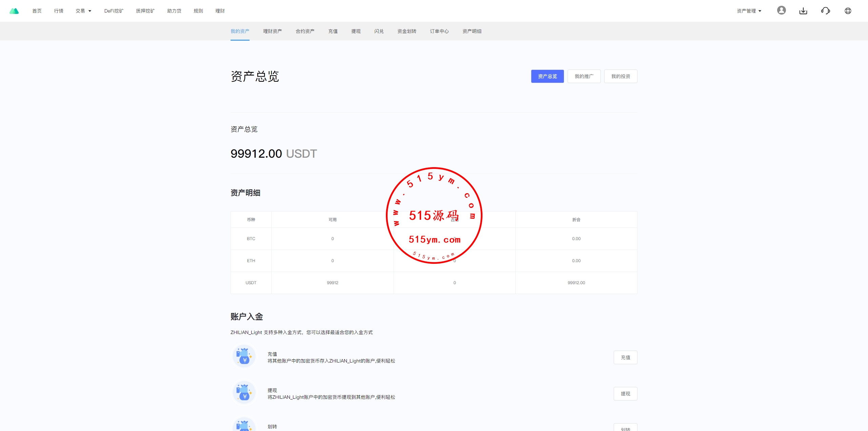Click the language globe icon
The width and height of the screenshot is (868, 431).
coord(848,11)
